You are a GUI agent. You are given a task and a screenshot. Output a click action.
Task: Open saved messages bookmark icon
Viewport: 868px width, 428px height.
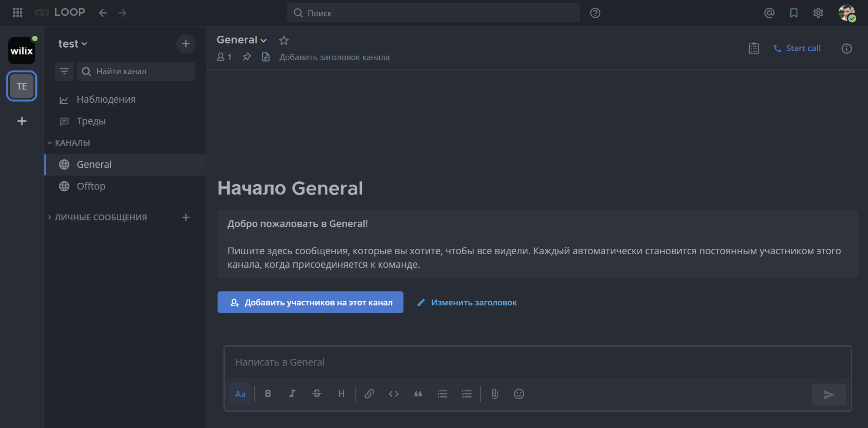coord(793,13)
